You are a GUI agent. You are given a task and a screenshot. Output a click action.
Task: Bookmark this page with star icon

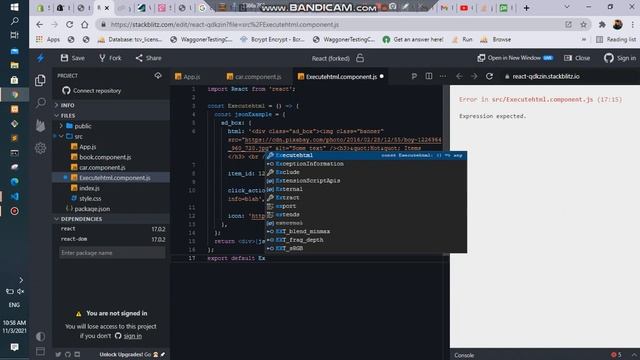pyautogui.click(x=583, y=24)
